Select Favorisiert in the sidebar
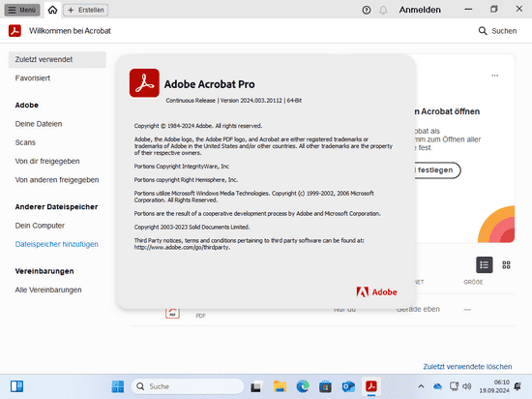Screen dimensions: 532x399 (x=33, y=78)
